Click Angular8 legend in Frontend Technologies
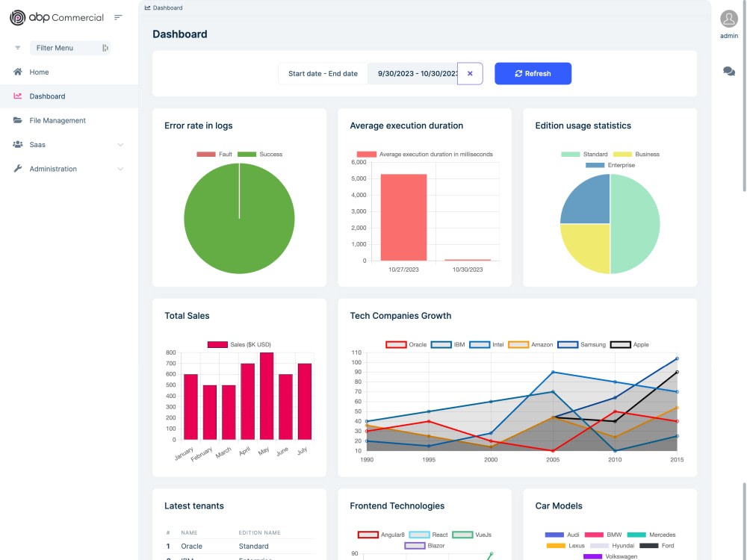 (x=381, y=535)
